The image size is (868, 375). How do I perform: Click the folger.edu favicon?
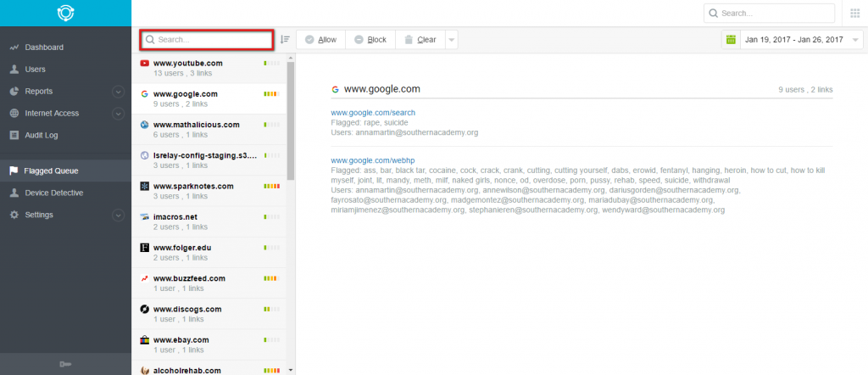(x=144, y=248)
